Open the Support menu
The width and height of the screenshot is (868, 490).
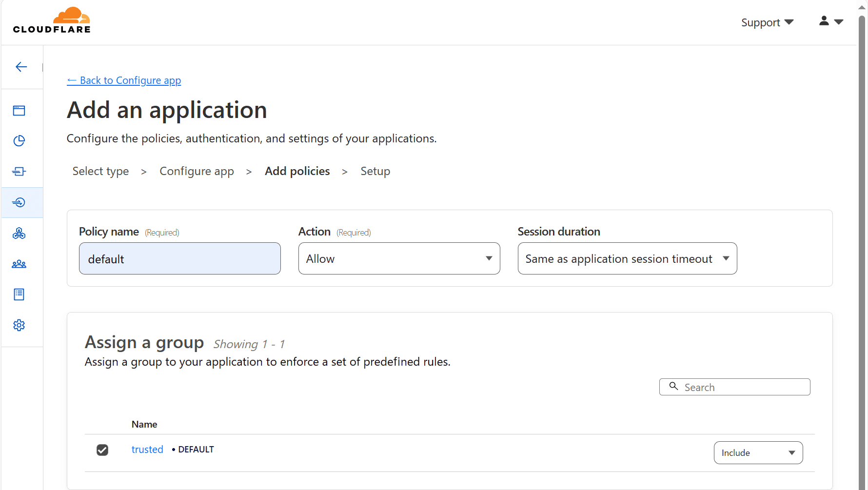[x=767, y=22]
